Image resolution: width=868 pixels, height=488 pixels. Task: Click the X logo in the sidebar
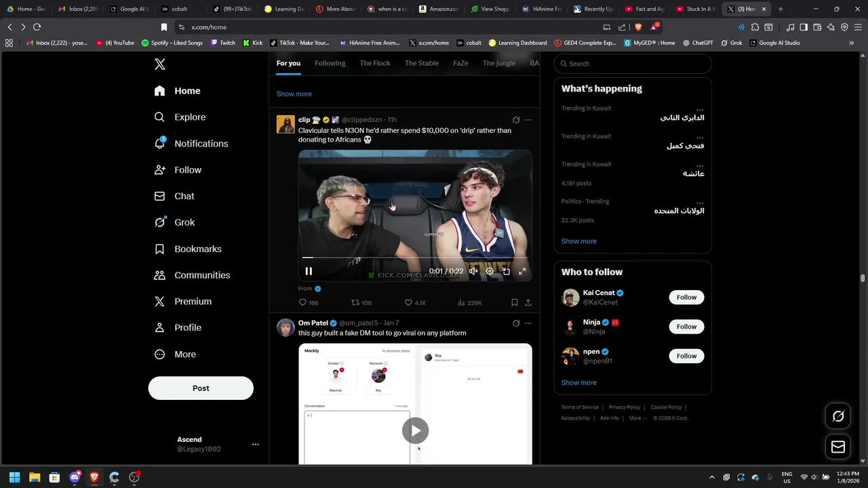click(x=160, y=64)
